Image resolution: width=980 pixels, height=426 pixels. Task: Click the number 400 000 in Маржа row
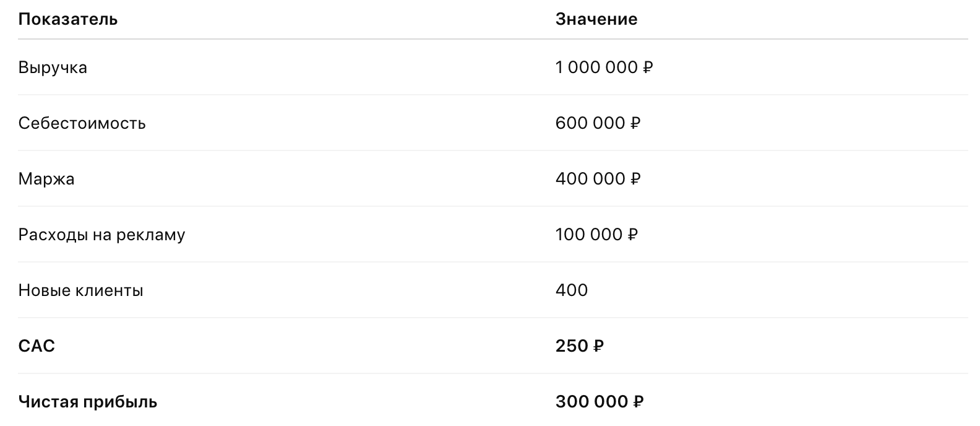coord(590,179)
